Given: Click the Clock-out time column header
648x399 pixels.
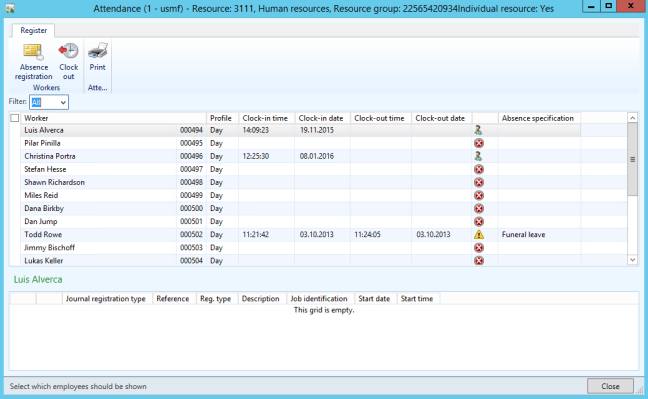Looking at the screenshot, I should (x=380, y=118).
